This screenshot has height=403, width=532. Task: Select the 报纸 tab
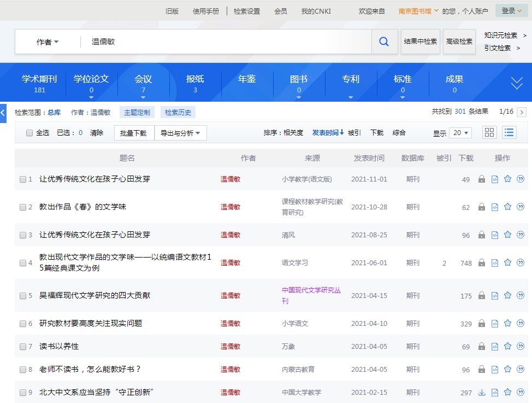click(195, 84)
